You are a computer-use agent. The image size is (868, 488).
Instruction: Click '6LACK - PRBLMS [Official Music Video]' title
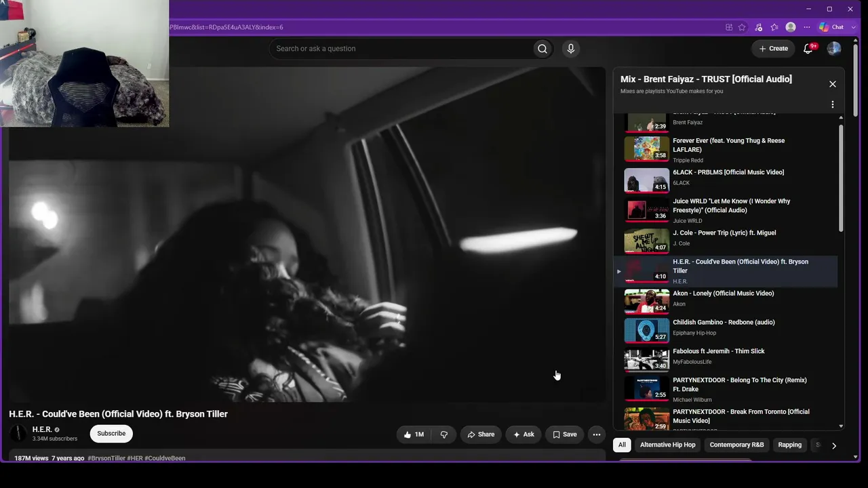(728, 172)
